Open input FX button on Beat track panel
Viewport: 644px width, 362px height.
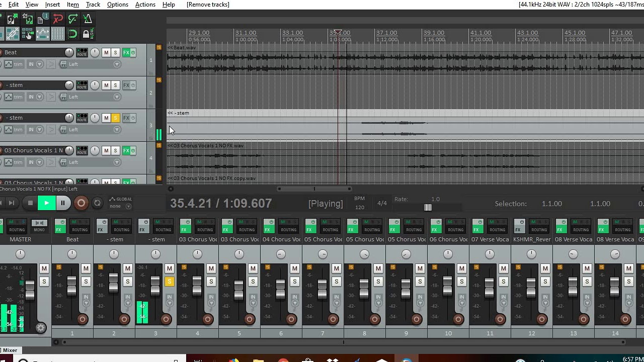(63, 64)
